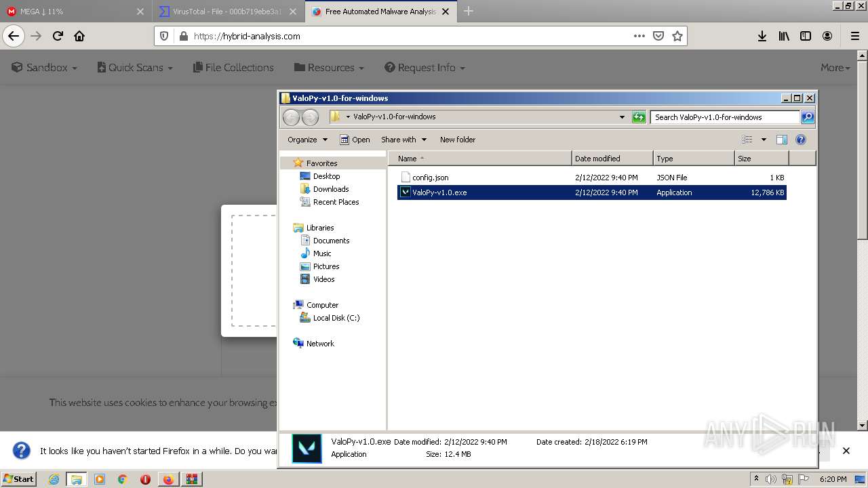Open Sandbox dropdown menu
The height and width of the screenshot is (488, 868).
click(45, 68)
